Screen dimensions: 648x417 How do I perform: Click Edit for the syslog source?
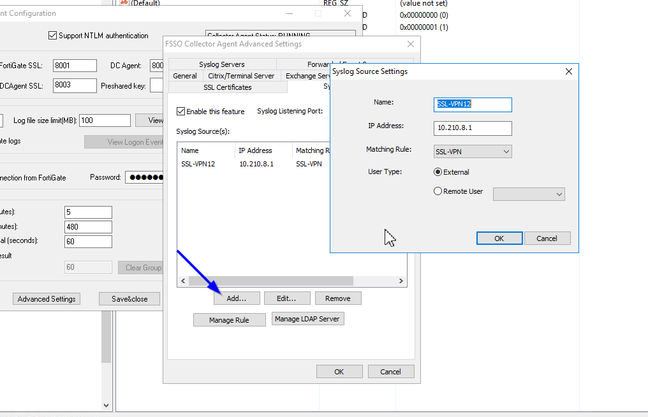click(x=287, y=298)
